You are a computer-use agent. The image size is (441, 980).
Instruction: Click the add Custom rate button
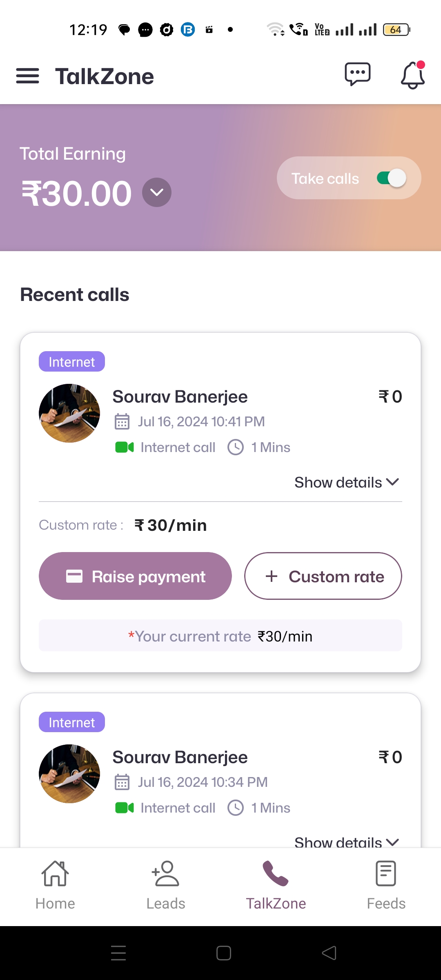click(323, 576)
